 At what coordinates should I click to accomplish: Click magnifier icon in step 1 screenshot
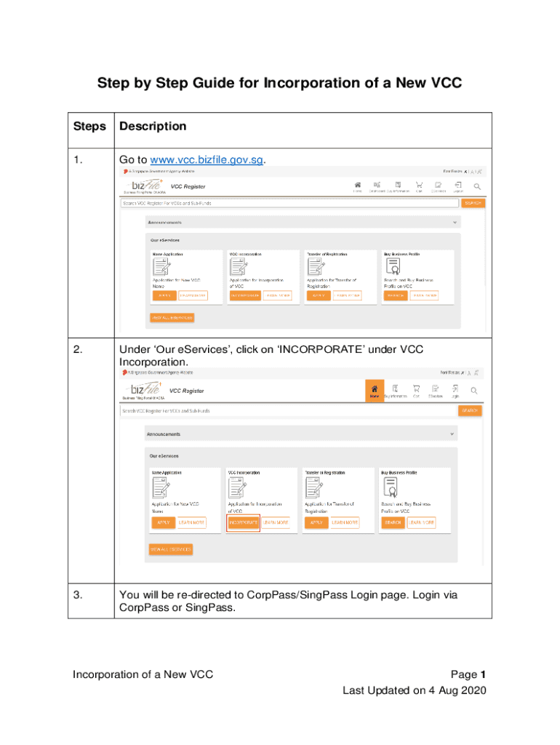coord(478,186)
